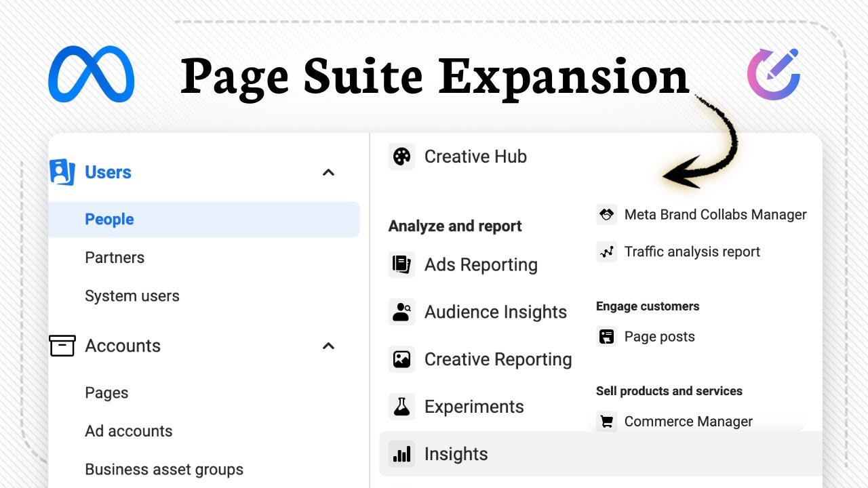Open Ad accounts in the sidebar

tap(129, 431)
